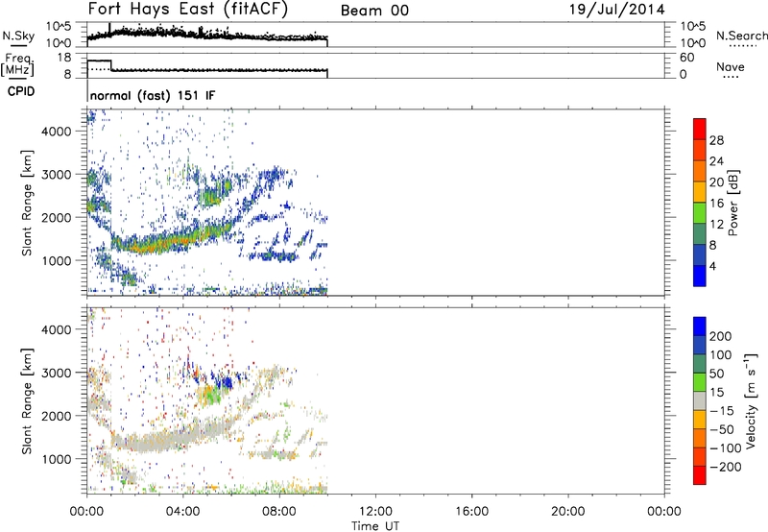768x532 pixels.
Task: Click the '60' tick on Nave axis
Action: 686,58
